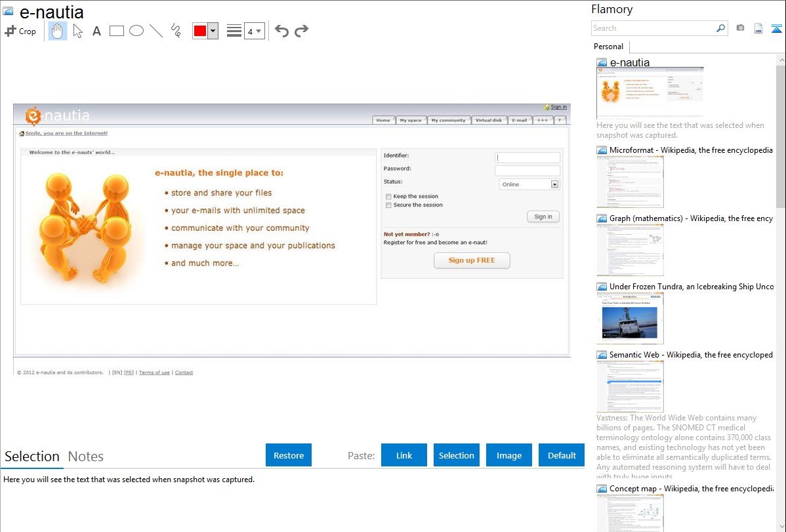Click the camera capture icon

(740, 28)
